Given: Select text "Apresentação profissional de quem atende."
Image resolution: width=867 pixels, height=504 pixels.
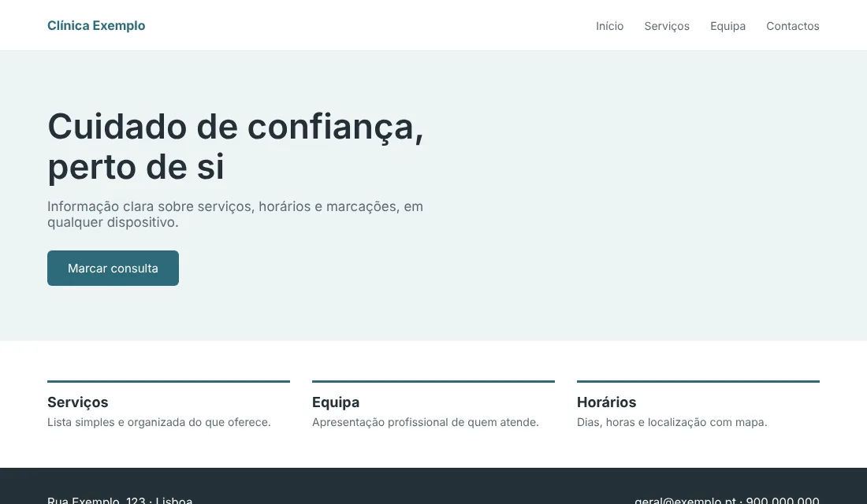Looking at the screenshot, I should tap(425, 422).
